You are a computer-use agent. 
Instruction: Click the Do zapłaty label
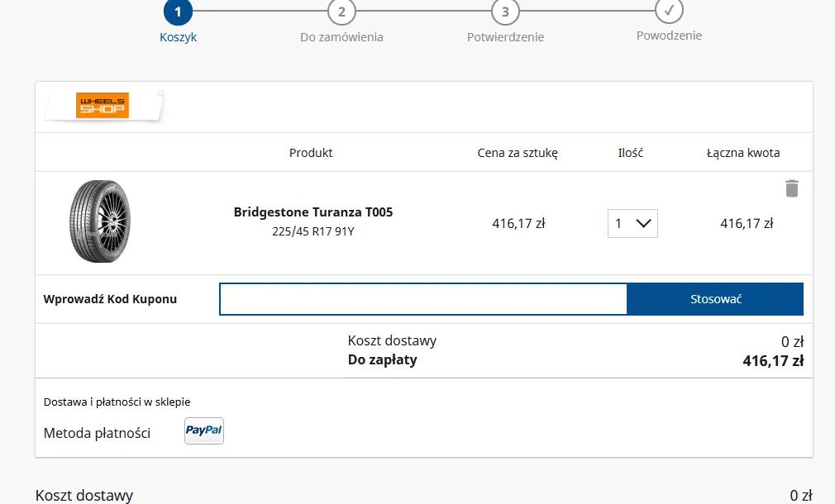coord(382,359)
